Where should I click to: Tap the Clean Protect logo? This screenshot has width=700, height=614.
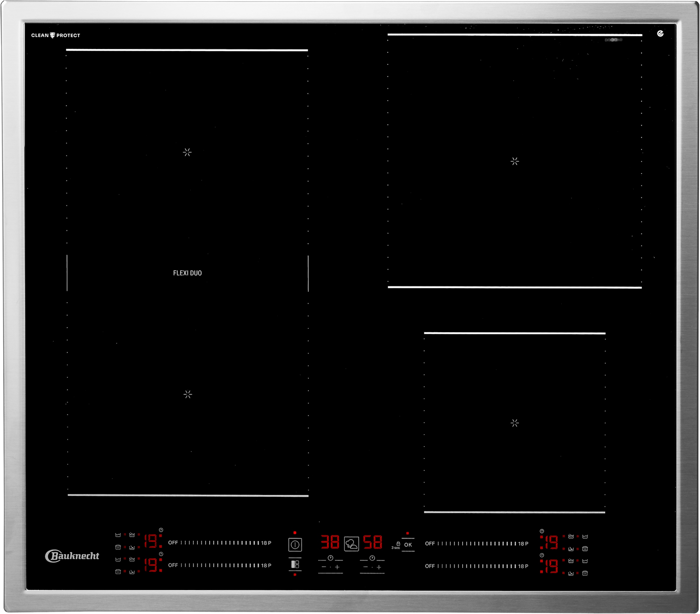tap(55, 35)
